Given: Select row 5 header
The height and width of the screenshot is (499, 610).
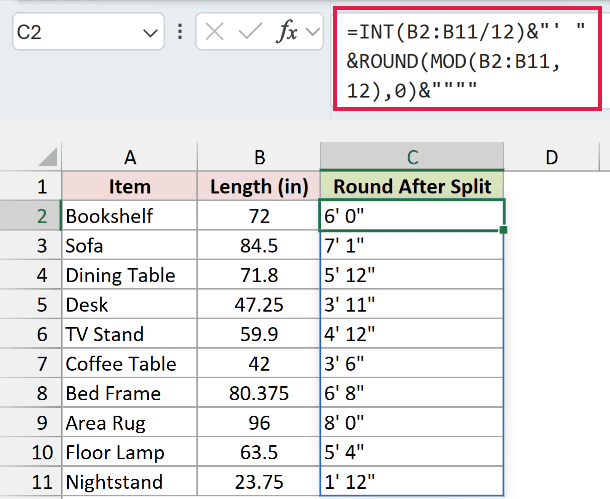Looking at the screenshot, I should click(x=31, y=305).
